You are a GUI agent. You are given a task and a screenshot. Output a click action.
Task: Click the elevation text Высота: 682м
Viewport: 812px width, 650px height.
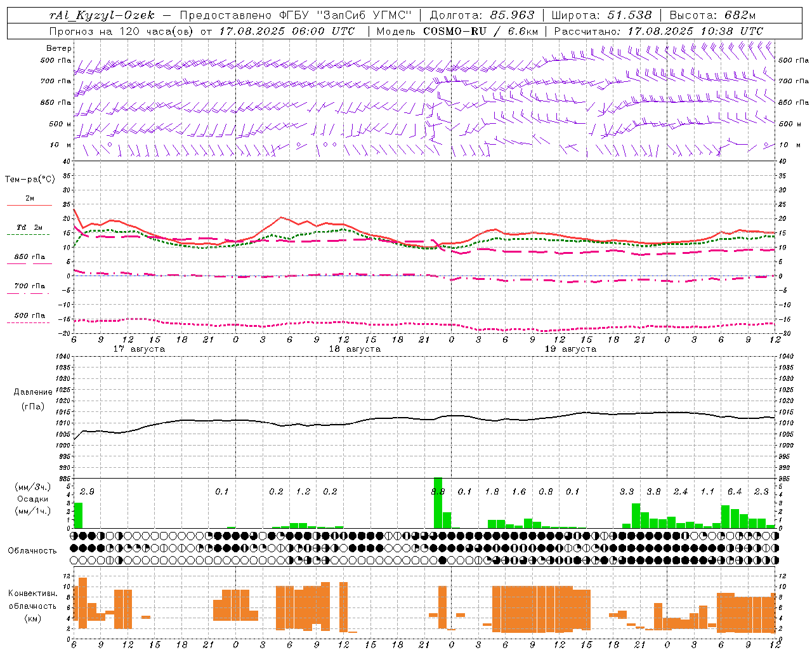click(712, 15)
